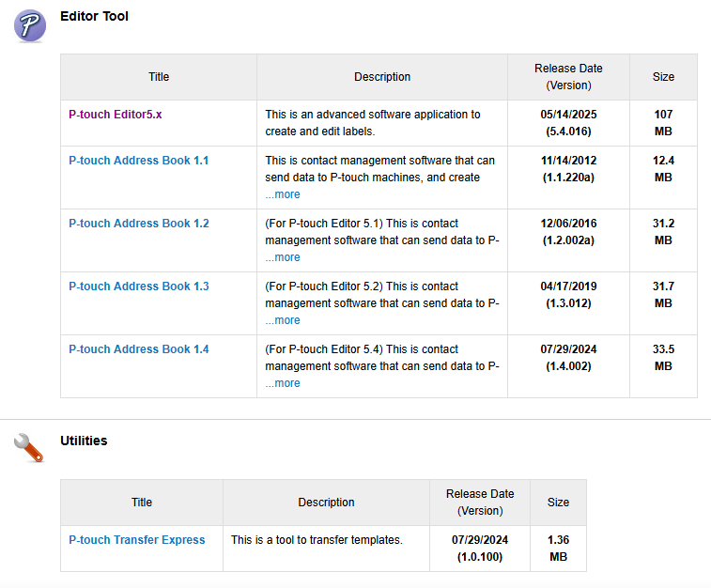711x588 pixels.
Task: Open the P-touch Transfer Express link
Action: tap(136, 540)
